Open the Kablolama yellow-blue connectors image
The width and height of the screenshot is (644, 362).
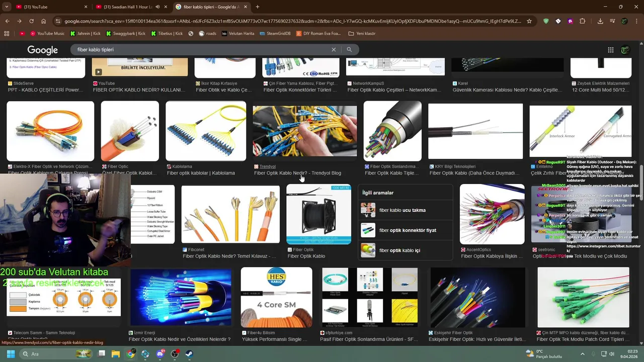tap(206, 131)
